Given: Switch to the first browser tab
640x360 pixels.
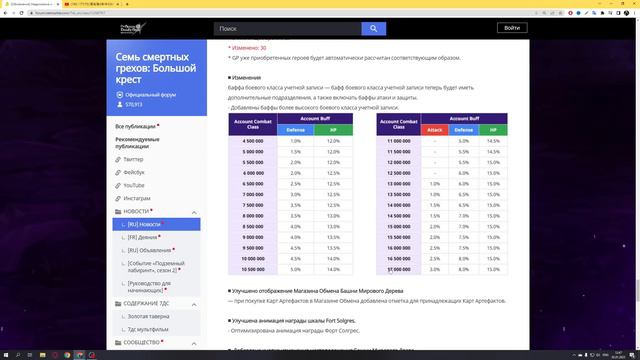Looking at the screenshot, I should pos(31,4).
